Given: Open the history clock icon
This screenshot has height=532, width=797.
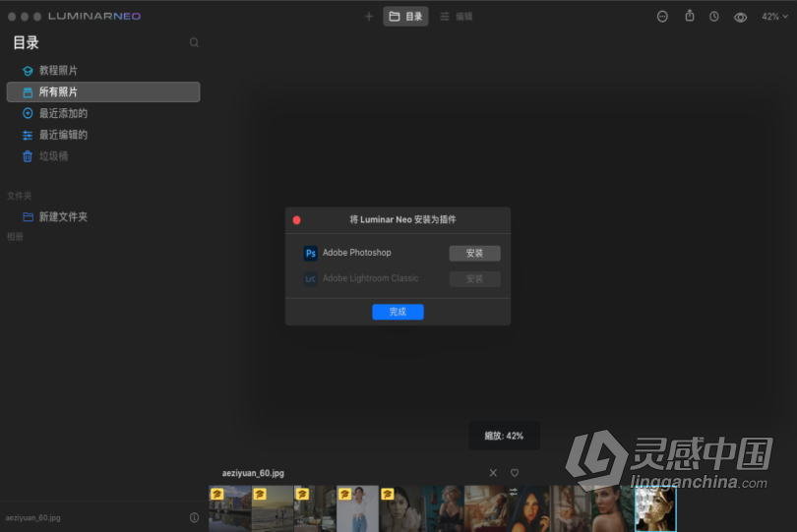Looking at the screenshot, I should tap(714, 17).
